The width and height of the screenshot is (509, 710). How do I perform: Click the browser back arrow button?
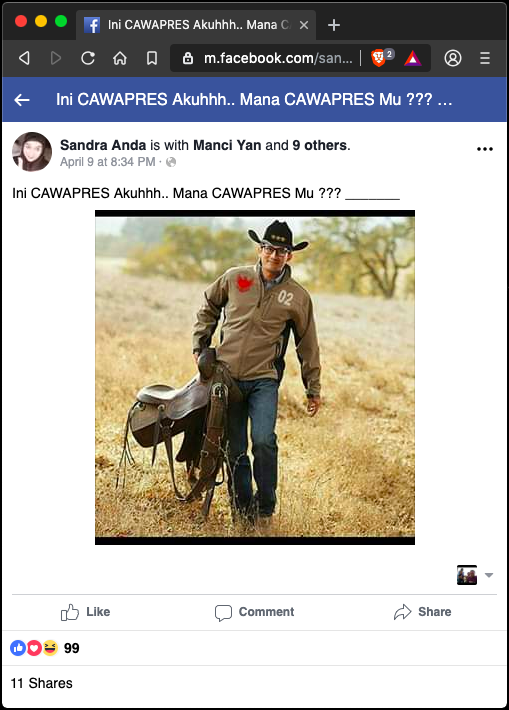point(24,58)
